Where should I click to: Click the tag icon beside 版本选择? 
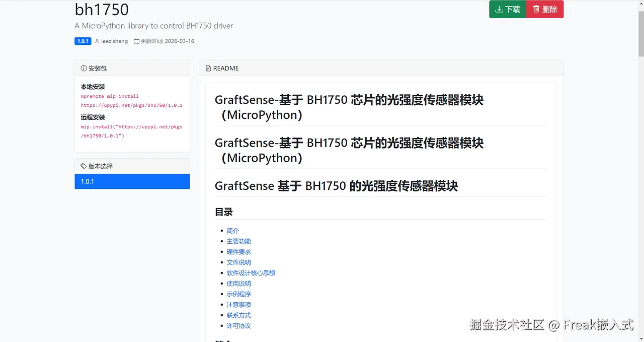point(84,166)
